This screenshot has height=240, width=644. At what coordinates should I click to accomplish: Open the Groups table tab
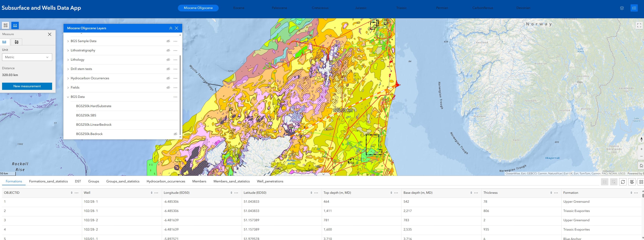pos(93,181)
